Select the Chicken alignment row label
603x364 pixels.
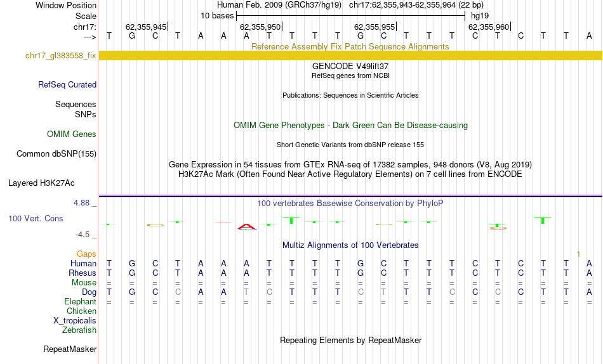click(81, 311)
